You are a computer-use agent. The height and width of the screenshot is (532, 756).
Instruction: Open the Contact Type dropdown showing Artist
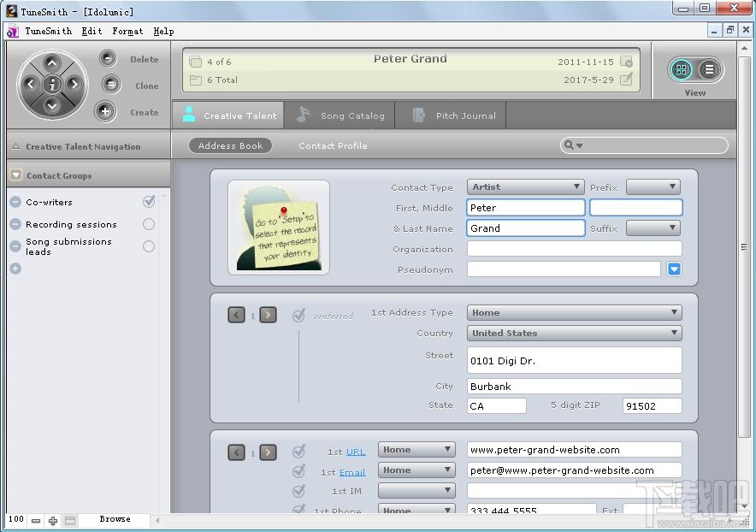click(526, 186)
